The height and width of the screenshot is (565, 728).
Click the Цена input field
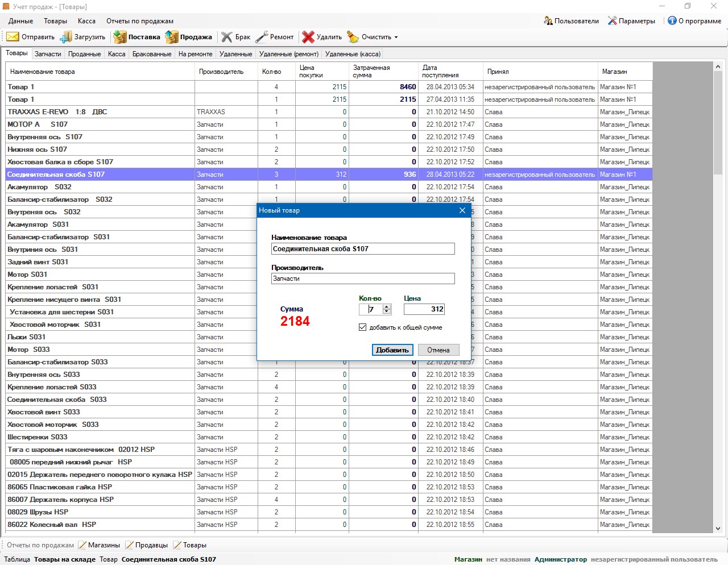point(424,309)
